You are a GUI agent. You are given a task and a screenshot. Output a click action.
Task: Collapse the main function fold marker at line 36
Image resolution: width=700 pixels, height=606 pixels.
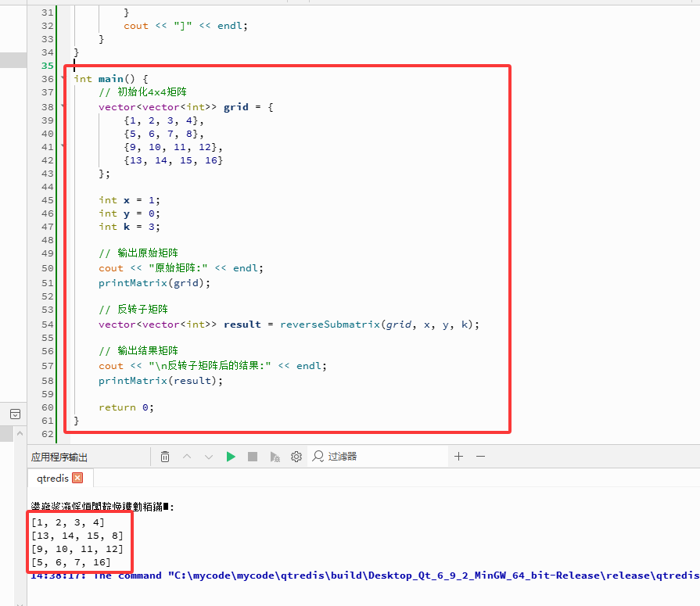coord(63,78)
